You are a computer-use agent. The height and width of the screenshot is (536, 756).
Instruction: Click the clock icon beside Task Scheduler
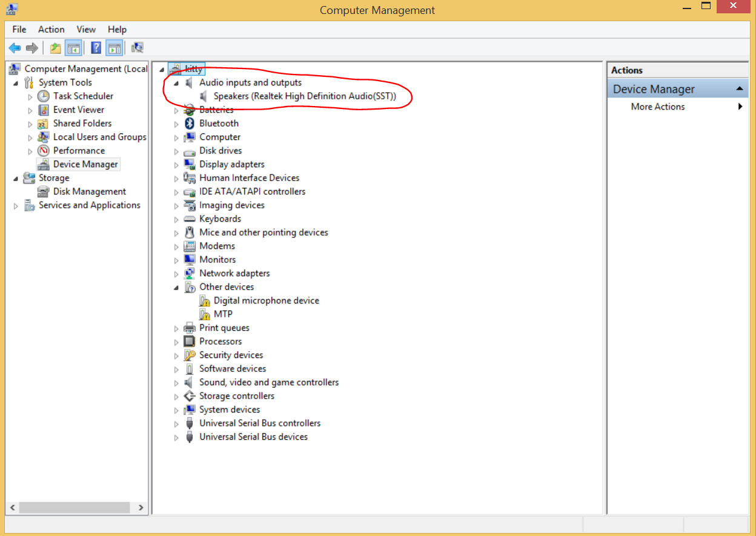coord(44,96)
